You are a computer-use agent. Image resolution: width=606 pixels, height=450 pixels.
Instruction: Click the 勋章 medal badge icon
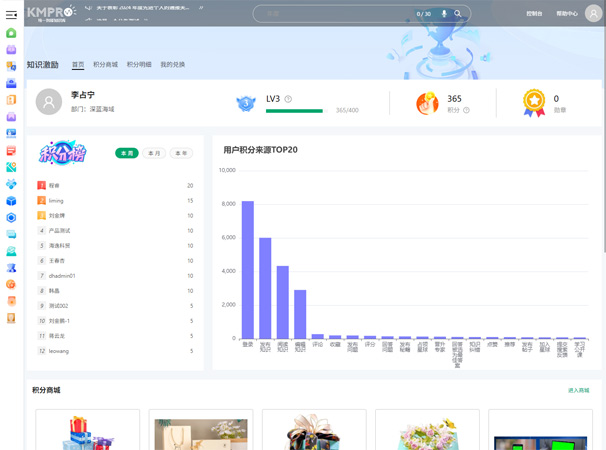point(534,103)
